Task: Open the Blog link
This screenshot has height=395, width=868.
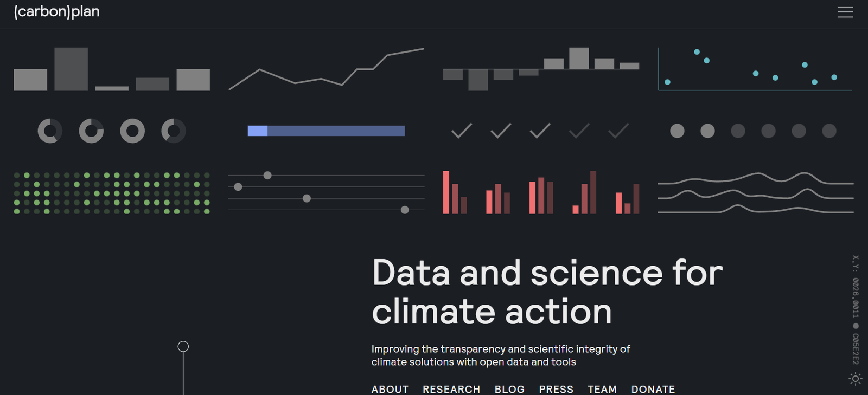Action: 509,389
